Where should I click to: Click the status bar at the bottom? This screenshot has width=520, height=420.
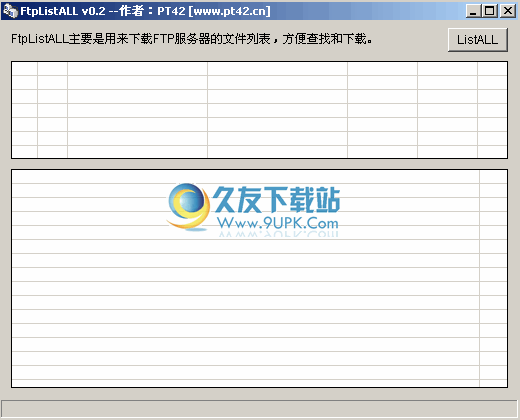pyautogui.click(x=259, y=408)
